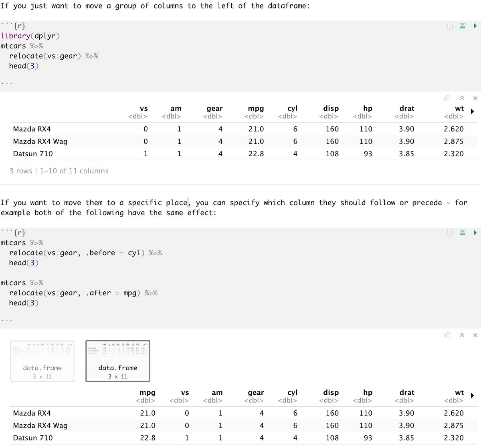Image resolution: width=481 pixels, height=448 pixels.
Task: Click Mazda RX4 Wag row label in mpg-first table
Action: (x=40, y=426)
